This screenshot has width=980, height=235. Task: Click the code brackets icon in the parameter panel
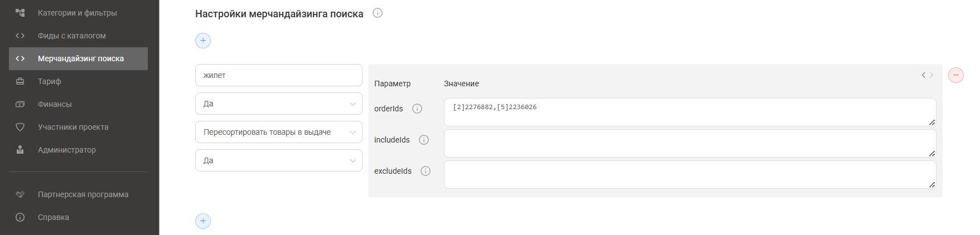[928, 75]
